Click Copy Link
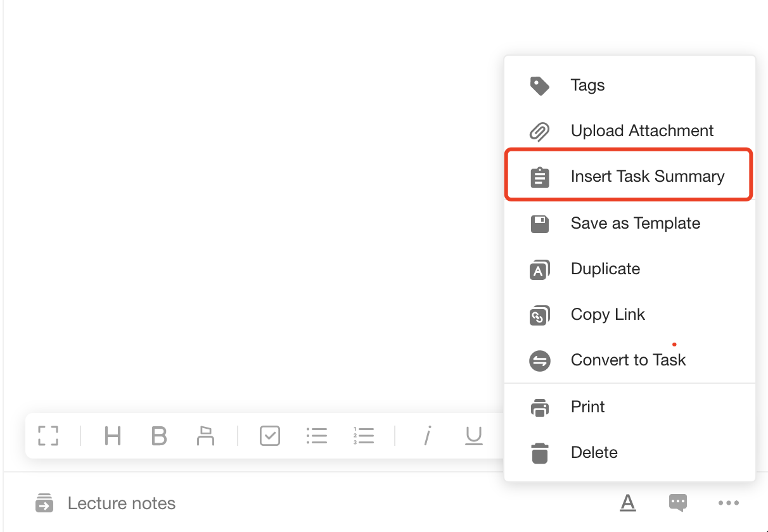This screenshot has width=768, height=532. 608,314
